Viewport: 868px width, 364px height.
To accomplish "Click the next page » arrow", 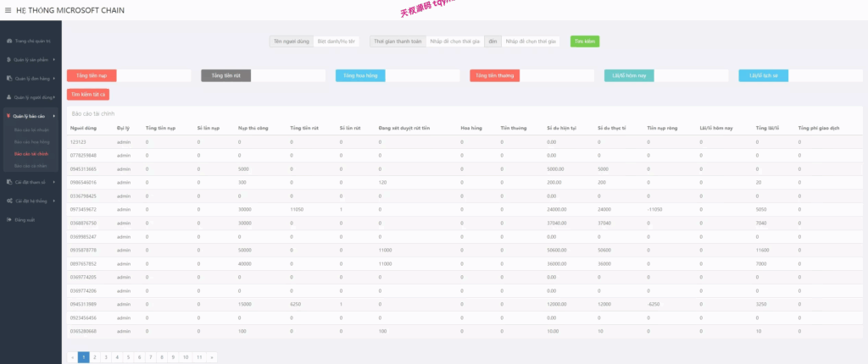I will (x=211, y=357).
